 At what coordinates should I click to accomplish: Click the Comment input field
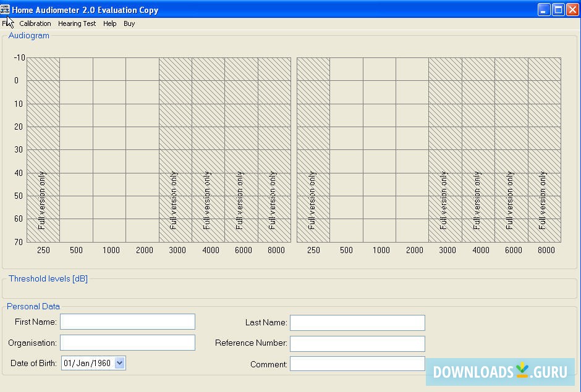tap(357, 364)
